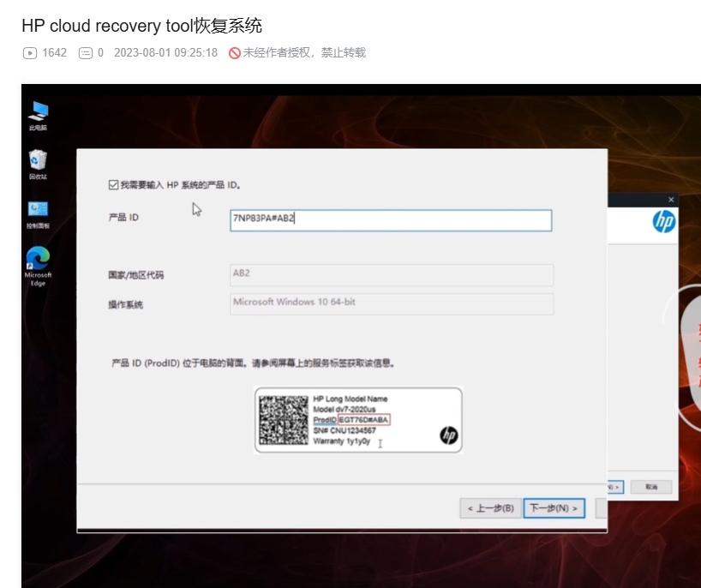
Task: Click the publish date 2023-08-01 09:25:18
Action: click(x=166, y=53)
